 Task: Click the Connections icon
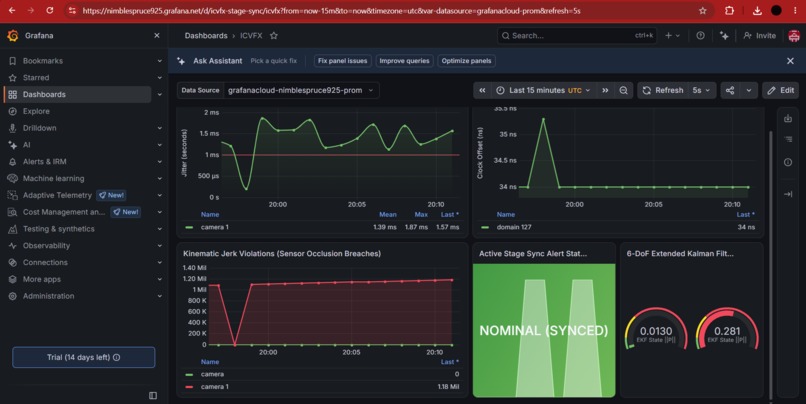point(13,262)
